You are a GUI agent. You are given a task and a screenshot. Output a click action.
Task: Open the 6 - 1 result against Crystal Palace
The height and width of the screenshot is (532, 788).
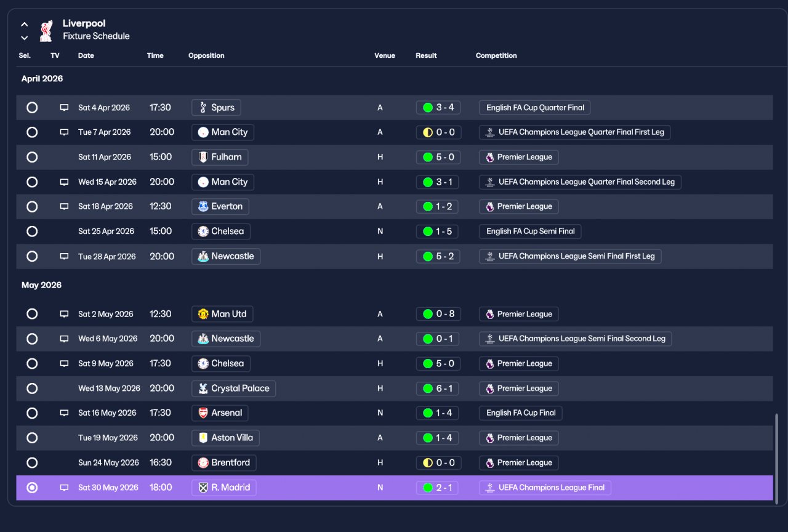438,389
